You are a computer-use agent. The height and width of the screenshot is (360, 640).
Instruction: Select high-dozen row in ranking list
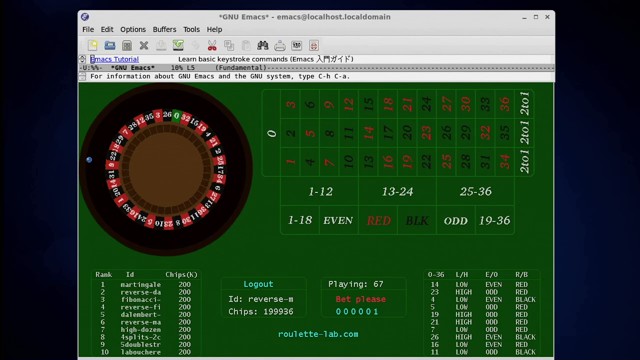coord(140,329)
